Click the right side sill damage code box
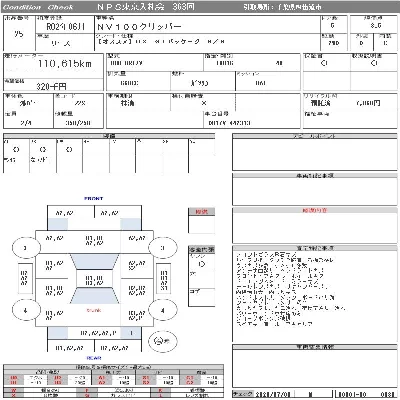This screenshot has width=400, height=400. [163, 279]
